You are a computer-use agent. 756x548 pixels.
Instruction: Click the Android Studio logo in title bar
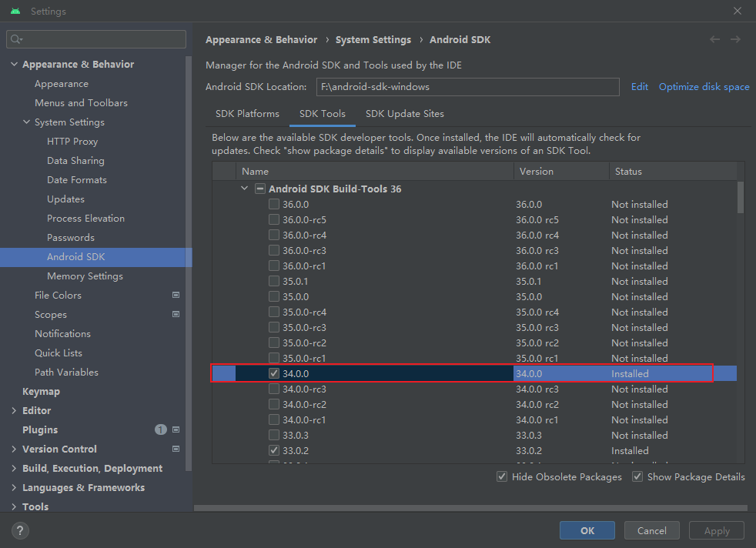click(x=15, y=11)
